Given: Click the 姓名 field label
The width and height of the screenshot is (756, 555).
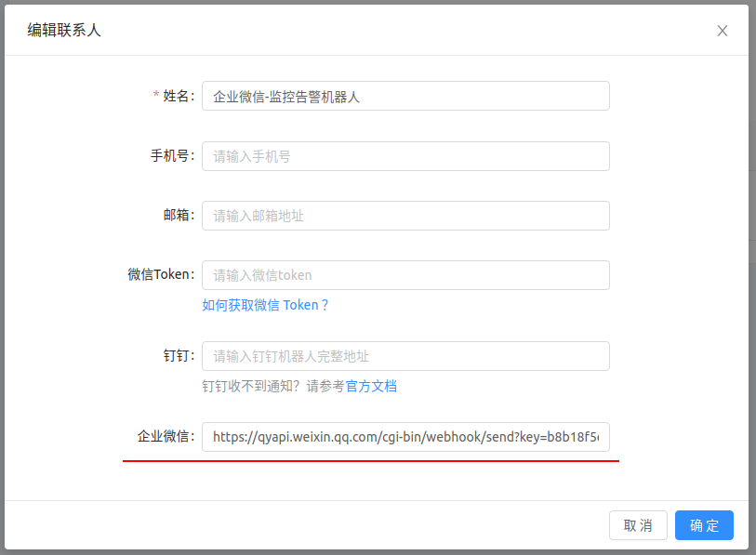Looking at the screenshot, I should coord(178,96).
